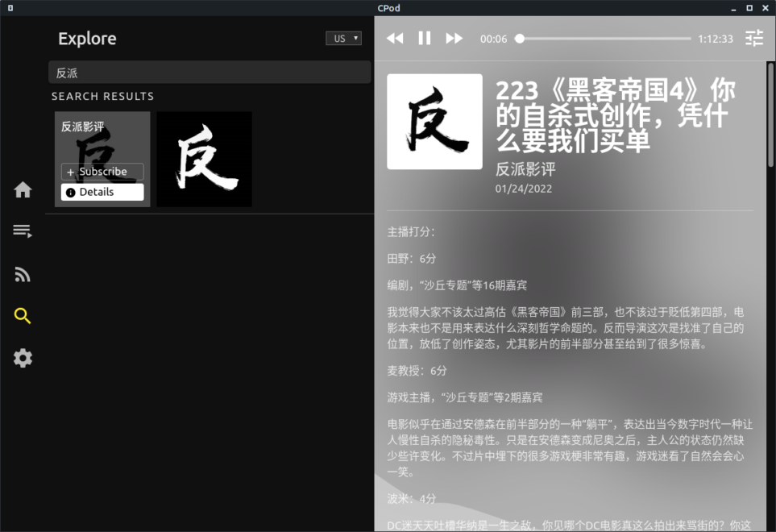Click the playback progress slider handle
The height and width of the screenshot is (532, 776).
[520, 39]
